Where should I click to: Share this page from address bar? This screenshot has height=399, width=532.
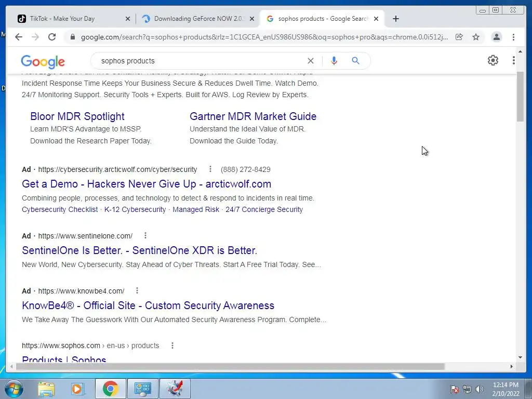coord(459,37)
